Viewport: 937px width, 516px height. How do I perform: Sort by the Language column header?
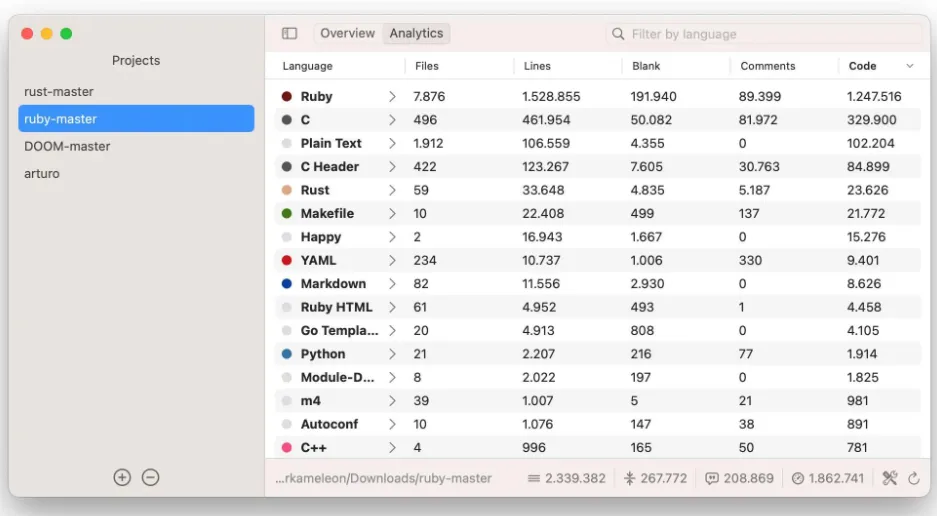[308, 66]
